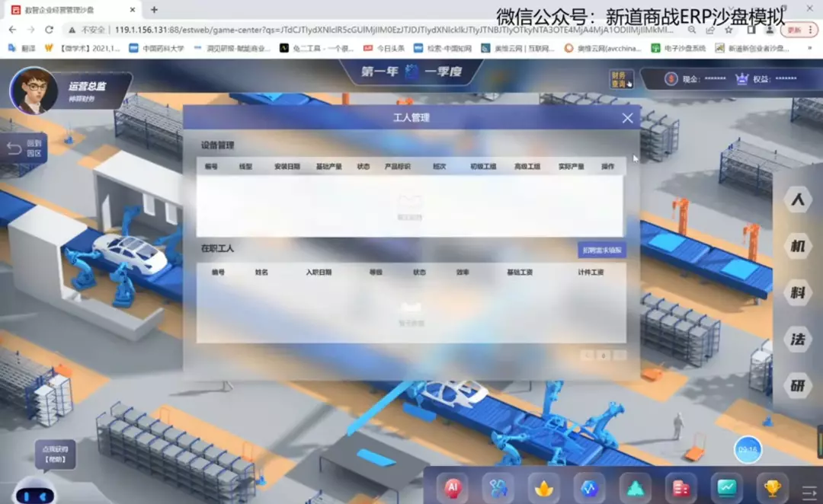This screenshot has height=504, width=823.
Task: Reload the browser page
Action: pos(50,30)
